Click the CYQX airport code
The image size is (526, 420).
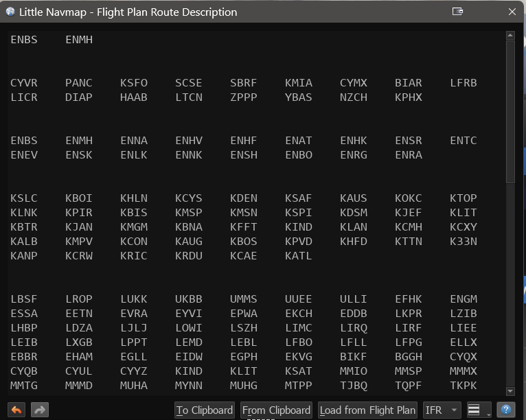(464, 357)
